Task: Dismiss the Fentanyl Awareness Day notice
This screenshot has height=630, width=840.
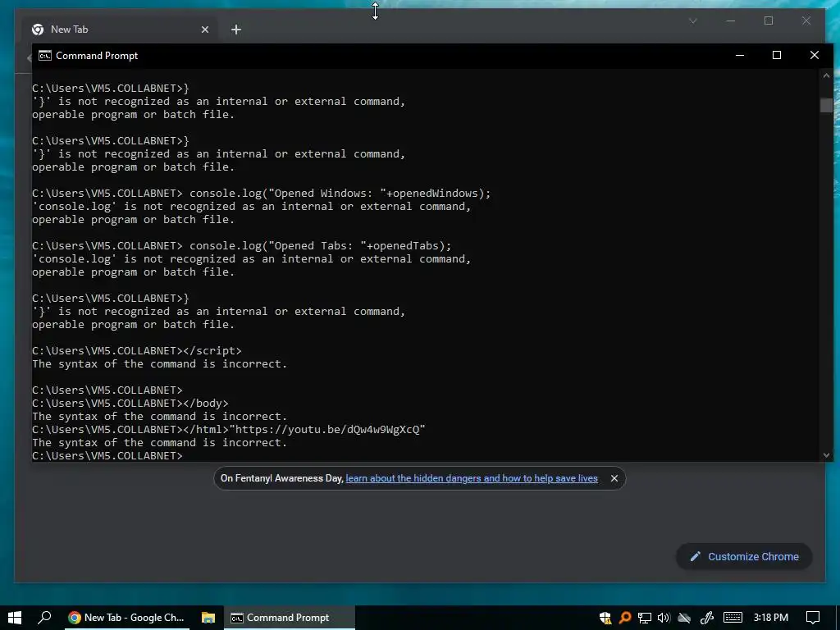Action: coord(614,478)
